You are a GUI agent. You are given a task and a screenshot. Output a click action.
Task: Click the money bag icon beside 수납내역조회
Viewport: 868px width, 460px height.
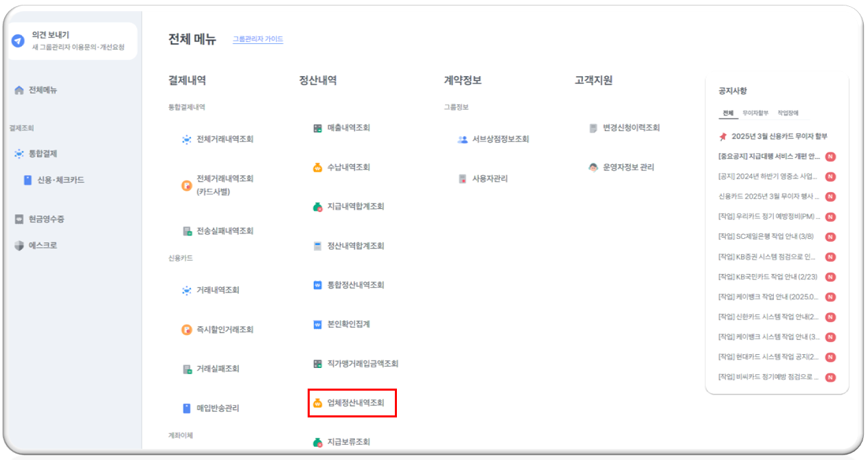(x=317, y=168)
